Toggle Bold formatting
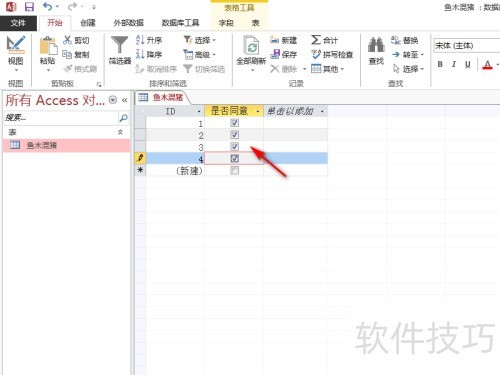Viewport: 500px width, 375px height. click(x=440, y=64)
